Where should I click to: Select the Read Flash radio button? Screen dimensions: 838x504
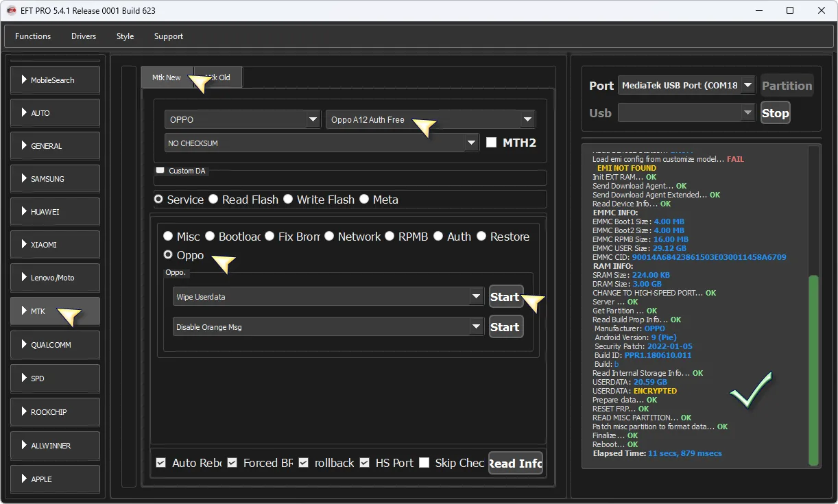pos(214,200)
